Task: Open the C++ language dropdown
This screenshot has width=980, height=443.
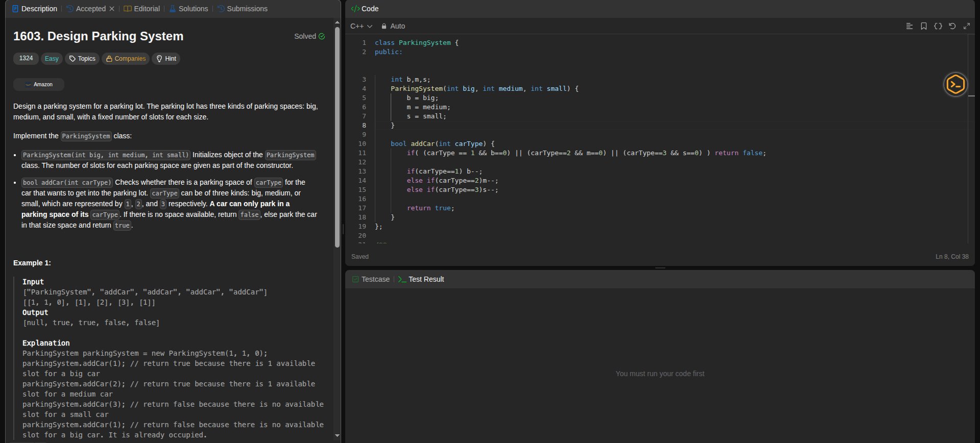Action: tap(361, 26)
